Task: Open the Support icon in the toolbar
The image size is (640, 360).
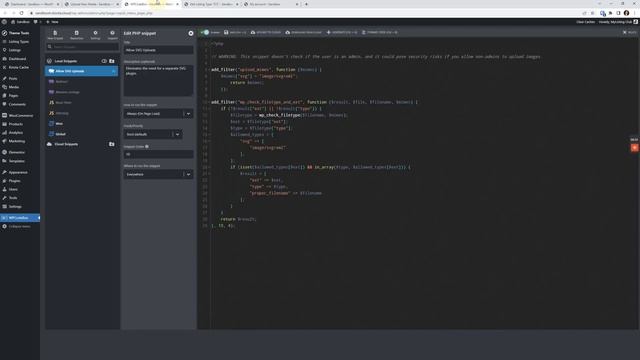Action: click(x=112, y=35)
